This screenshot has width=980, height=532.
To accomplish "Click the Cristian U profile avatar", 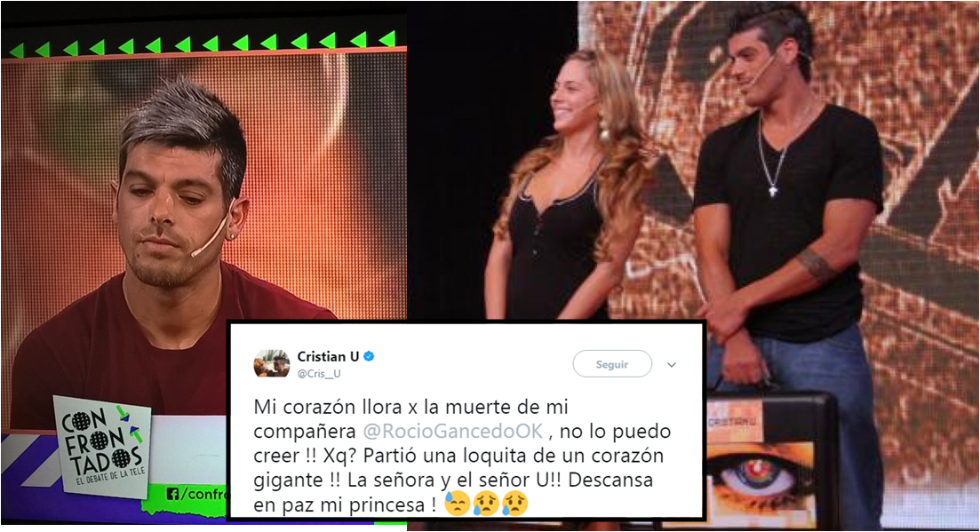I will point(271,364).
